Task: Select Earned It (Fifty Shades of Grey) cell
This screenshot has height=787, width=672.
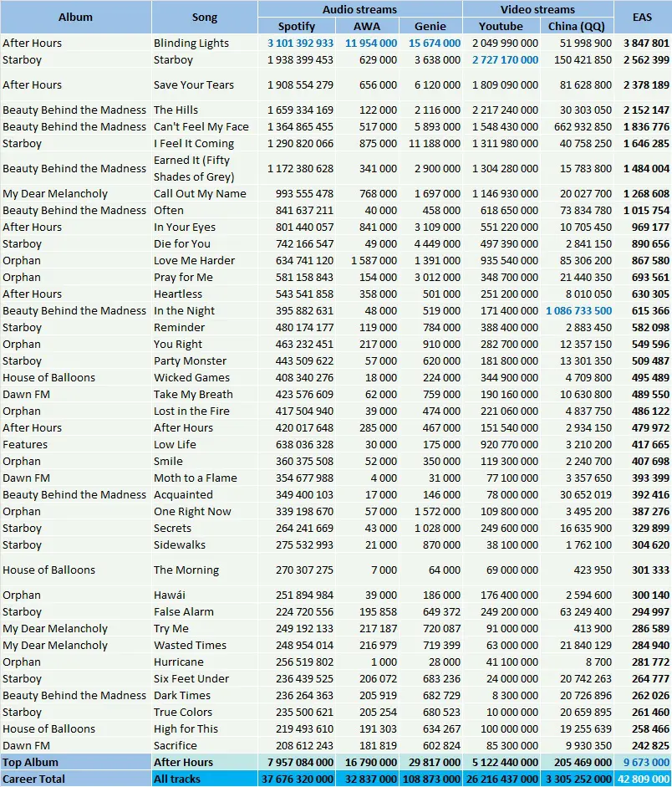Action: pyautogui.click(x=205, y=169)
